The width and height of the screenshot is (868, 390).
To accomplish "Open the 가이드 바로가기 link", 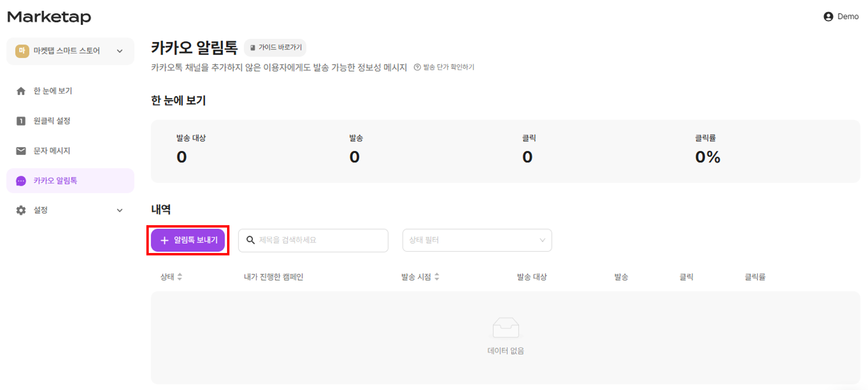I will (x=275, y=48).
